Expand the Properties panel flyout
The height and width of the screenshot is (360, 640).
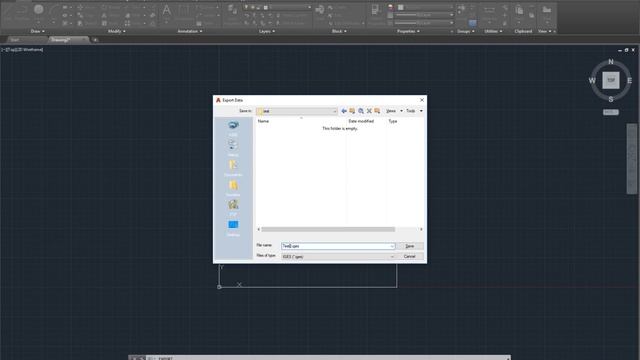point(408,31)
